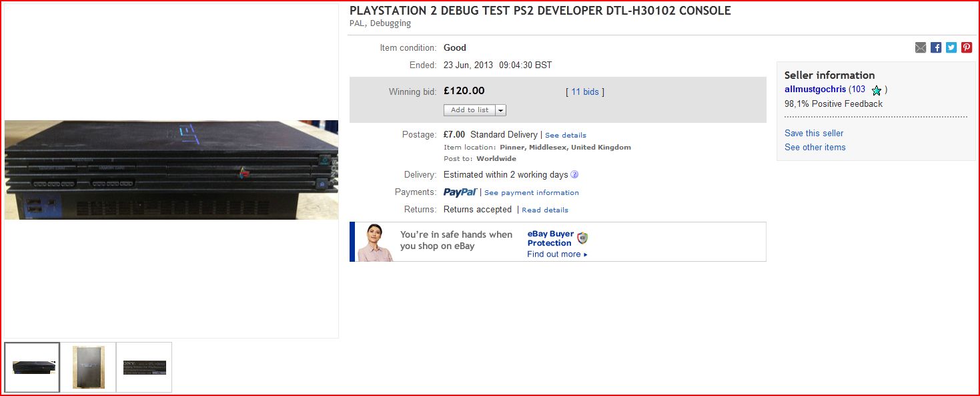Share listing on Facebook
Viewport: 980px width, 396px height.
[936, 47]
